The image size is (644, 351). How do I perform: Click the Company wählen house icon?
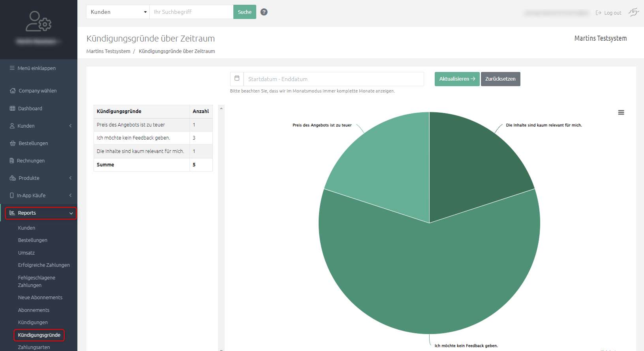click(x=13, y=91)
